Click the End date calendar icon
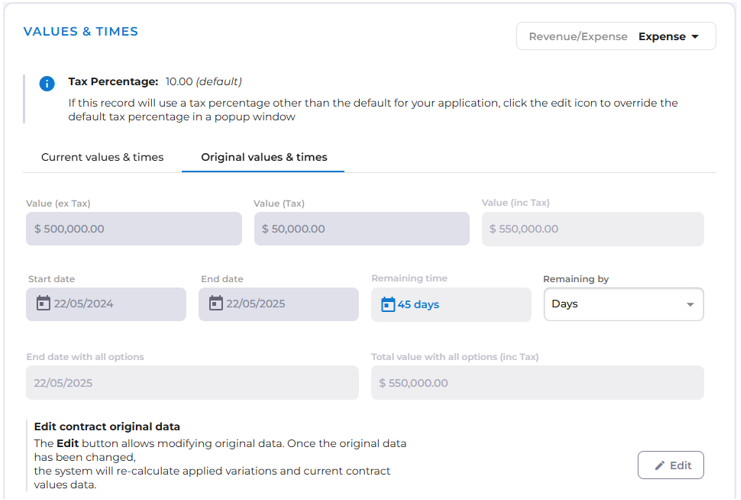 [x=215, y=304]
